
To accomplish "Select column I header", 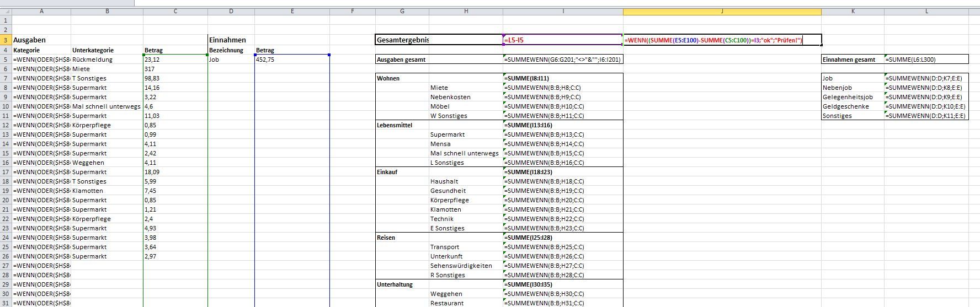I will 563,11.
